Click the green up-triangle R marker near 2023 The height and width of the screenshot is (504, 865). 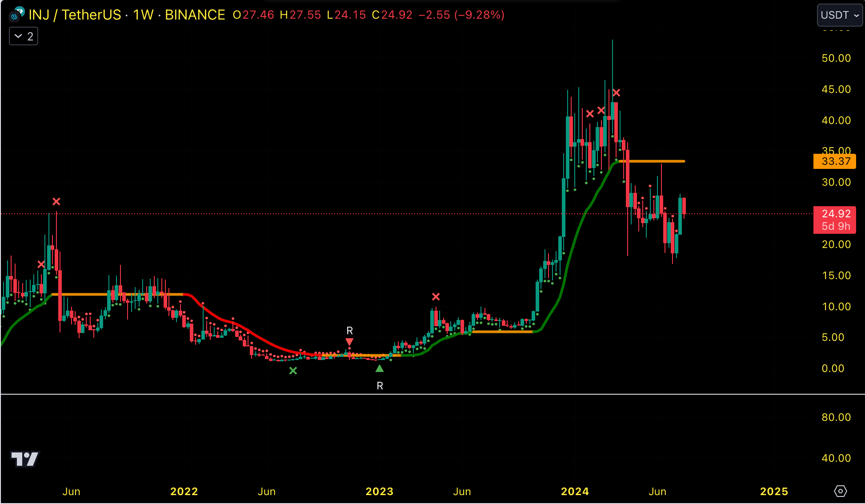pos(380,368)
